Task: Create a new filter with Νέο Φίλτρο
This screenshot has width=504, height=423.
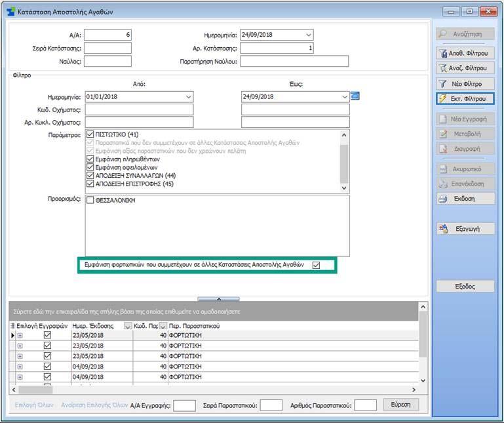Action: click(465, 84)
